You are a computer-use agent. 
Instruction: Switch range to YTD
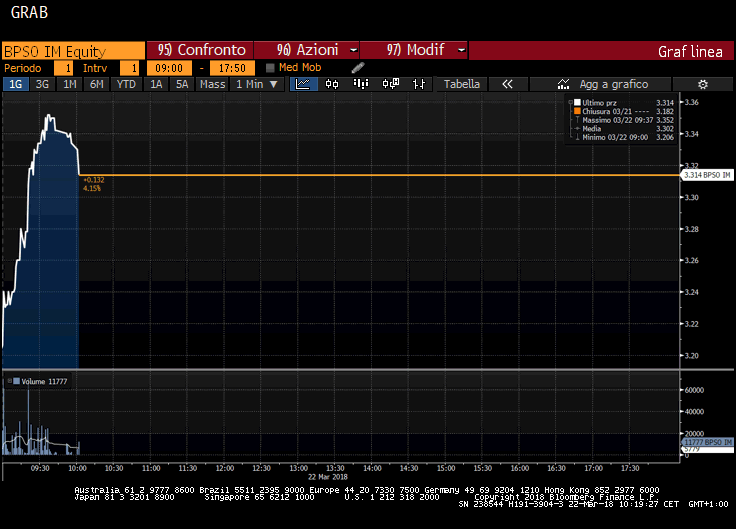pos(126,85)
